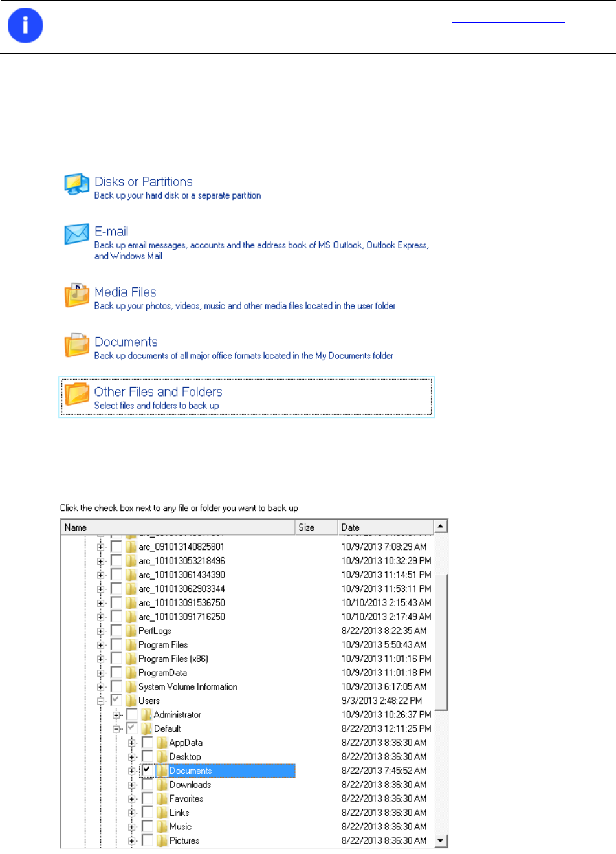
Task: Open the E-mail backup option
Action: point(111,232)
